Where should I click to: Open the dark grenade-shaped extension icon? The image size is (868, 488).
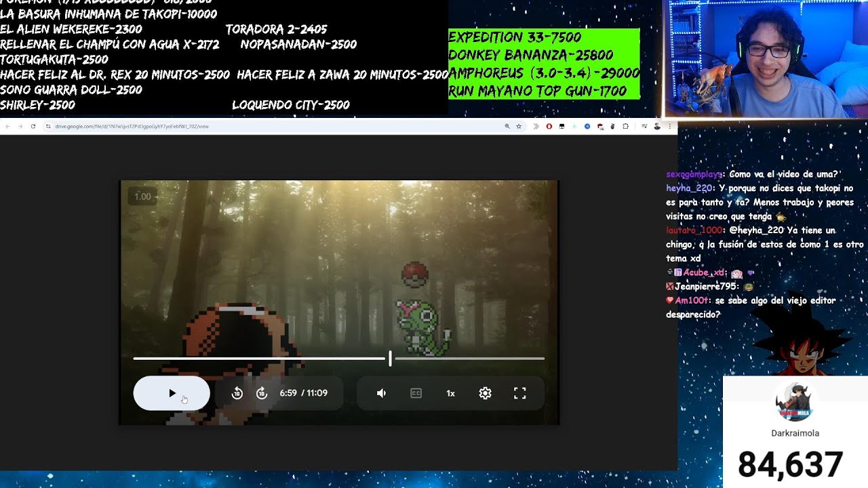pyautogui.click(x=612, y=126)
